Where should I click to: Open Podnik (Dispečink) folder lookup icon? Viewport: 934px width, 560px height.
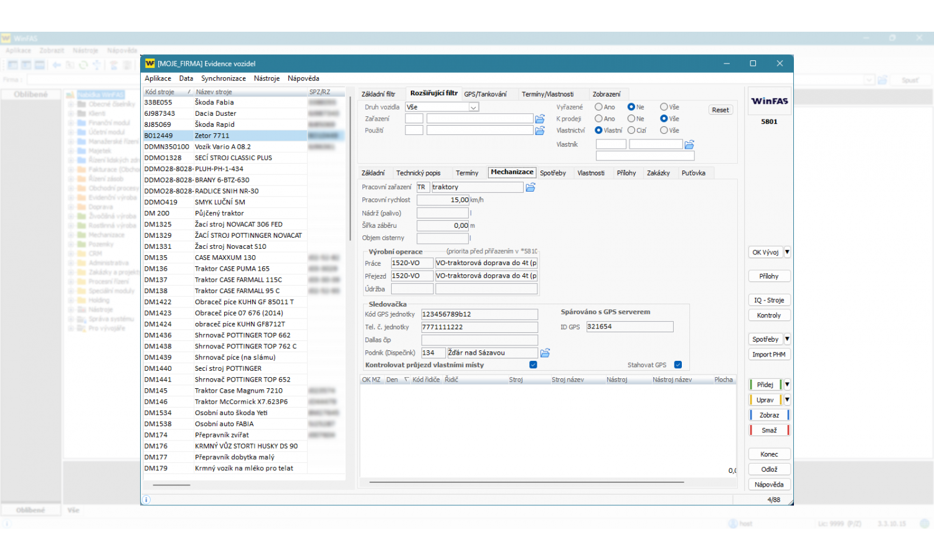coord(545,353)
